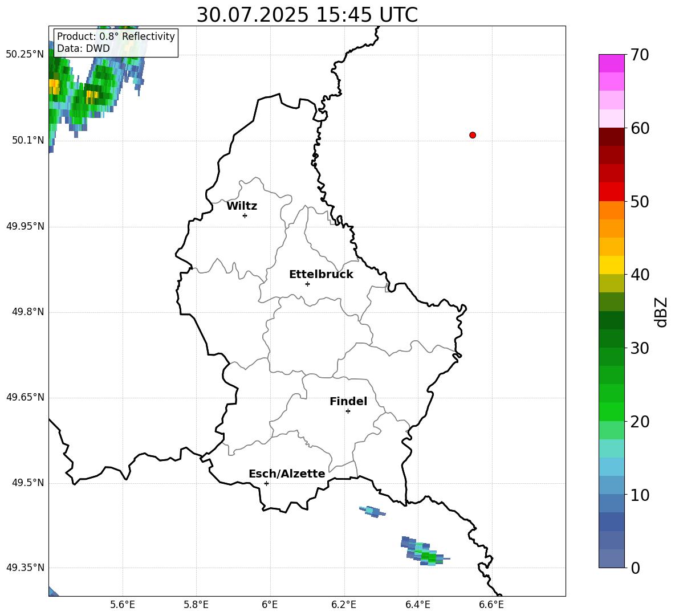The image size is (675, 616).
Task: Click the 49.5°N latitude label
Action: pyautogui.click(x=28, y=483)
